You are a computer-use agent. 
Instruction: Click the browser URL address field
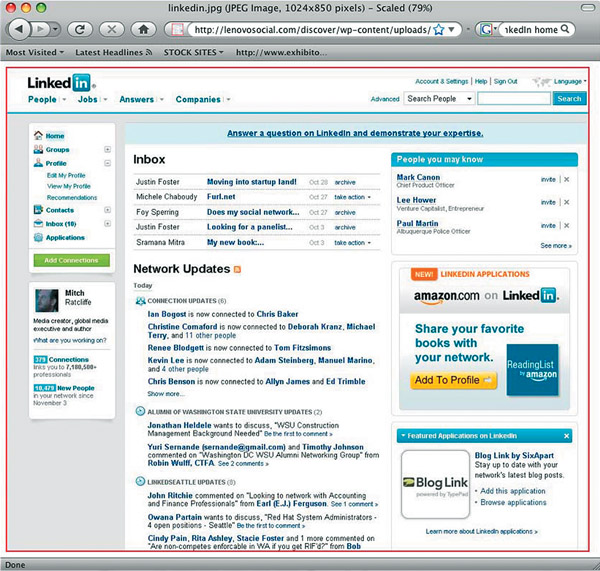312,29
